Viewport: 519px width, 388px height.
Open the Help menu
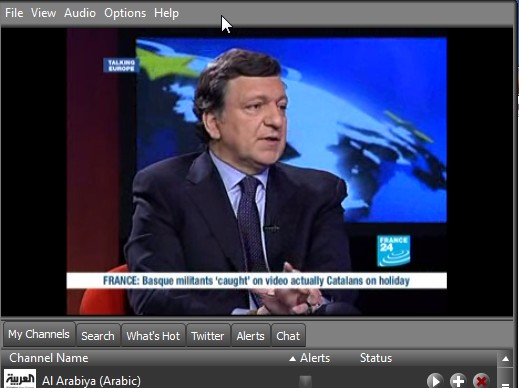(166, 13)
